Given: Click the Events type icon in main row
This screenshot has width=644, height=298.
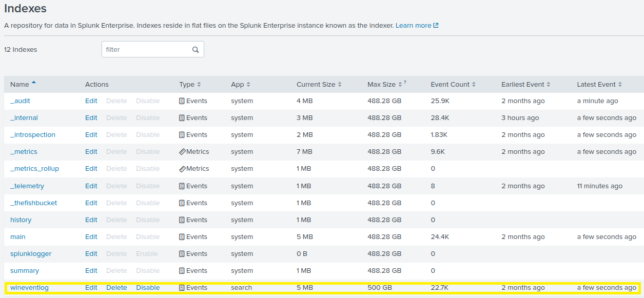Looking at the screenshot, I should 182,237.
